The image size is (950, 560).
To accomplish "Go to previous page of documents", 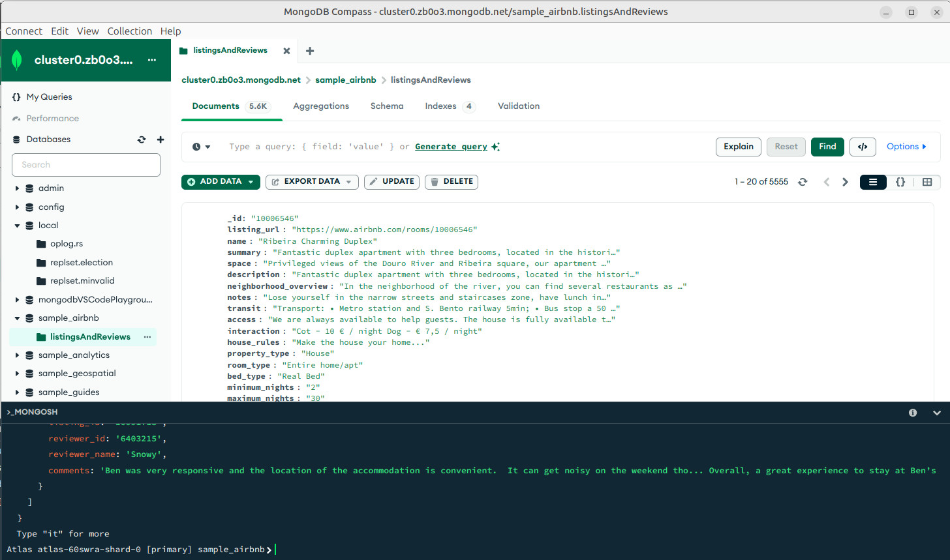I will tap(827, 182).
